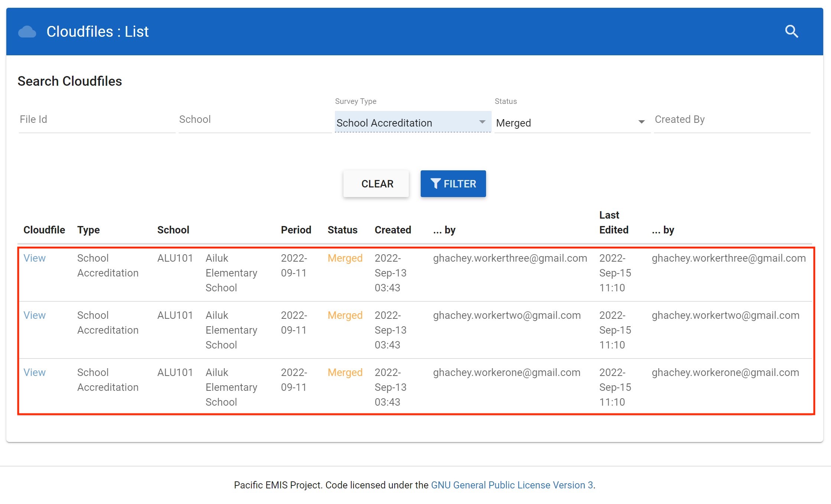Click the Created By input field
This screenshot has height=504, width=831.
click(731, 120)
